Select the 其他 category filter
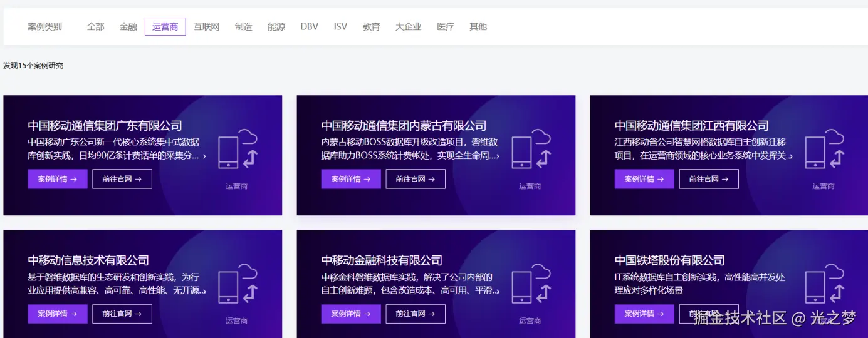This screenshot has height=338, width=868. pyautogui.click(x=478, y=27)
